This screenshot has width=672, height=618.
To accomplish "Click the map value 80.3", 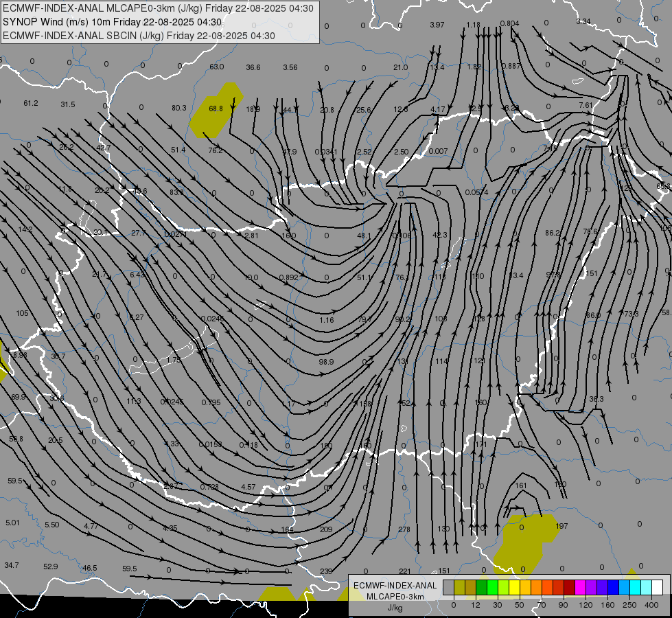I will tap(178, 108).
